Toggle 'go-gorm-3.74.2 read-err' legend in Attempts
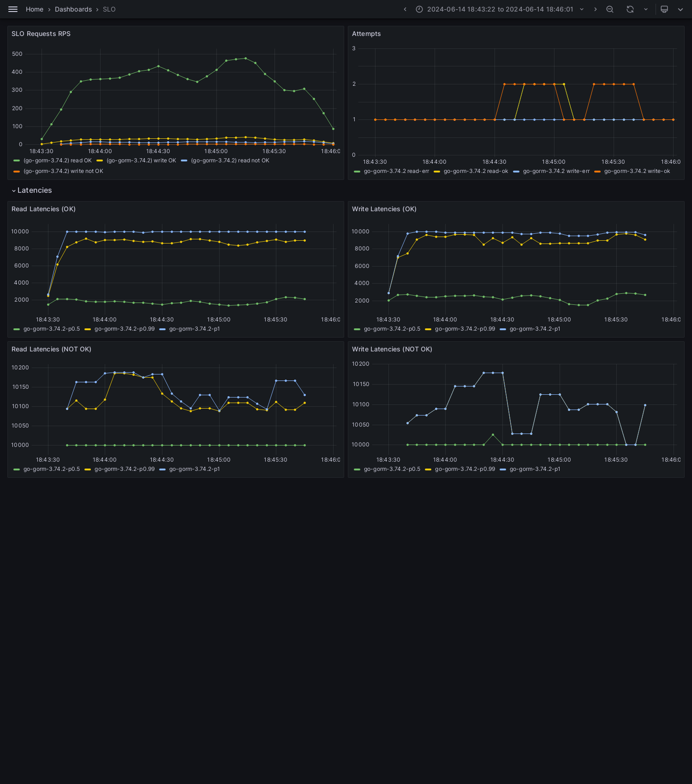The image size is (692, 784). tap(396, 171)
